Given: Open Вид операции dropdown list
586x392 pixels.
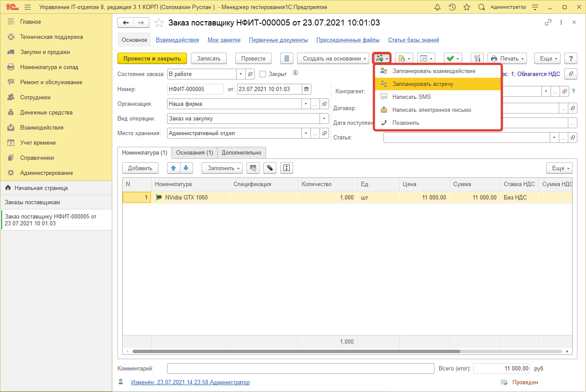Looking at the screenshot, I should coord(324,119).
